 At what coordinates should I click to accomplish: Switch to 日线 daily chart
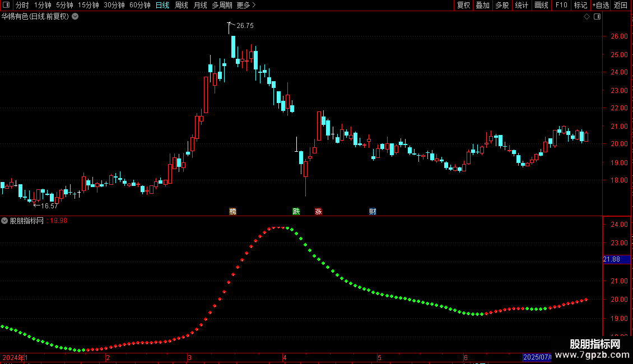(162, 5)
